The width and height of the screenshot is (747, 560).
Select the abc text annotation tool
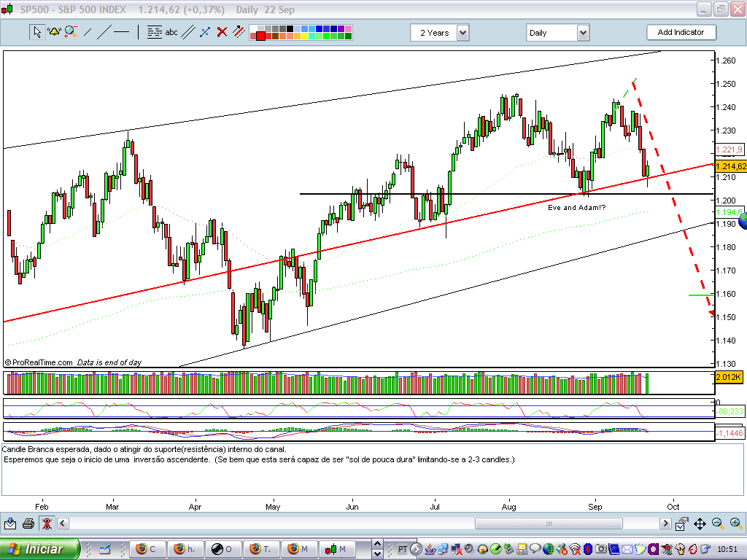(x=171, y=32)
